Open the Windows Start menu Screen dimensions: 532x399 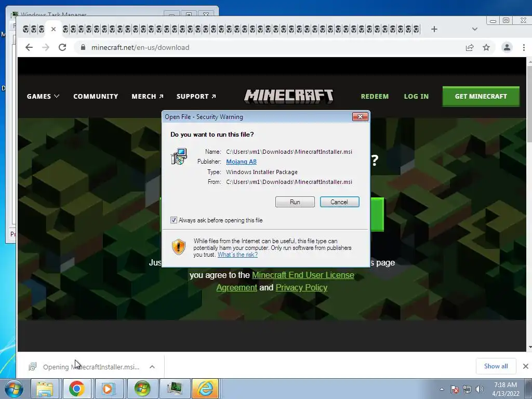click(14, 389)
